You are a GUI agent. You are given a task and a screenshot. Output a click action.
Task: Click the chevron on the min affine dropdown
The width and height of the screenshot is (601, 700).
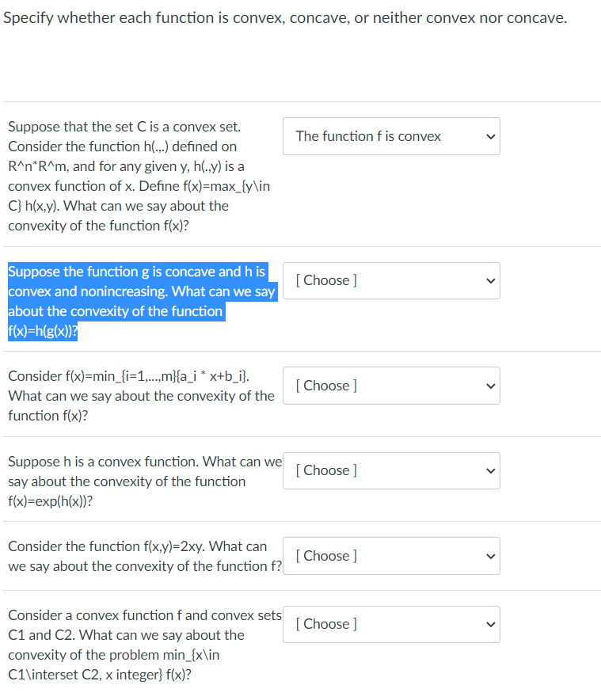click(x=489, y=386)
